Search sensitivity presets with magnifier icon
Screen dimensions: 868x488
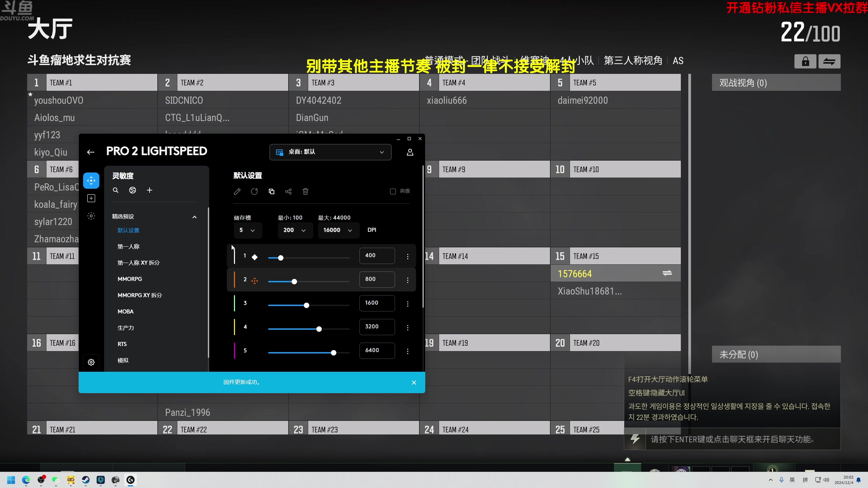pyautogui.click(x=116, y=190)
